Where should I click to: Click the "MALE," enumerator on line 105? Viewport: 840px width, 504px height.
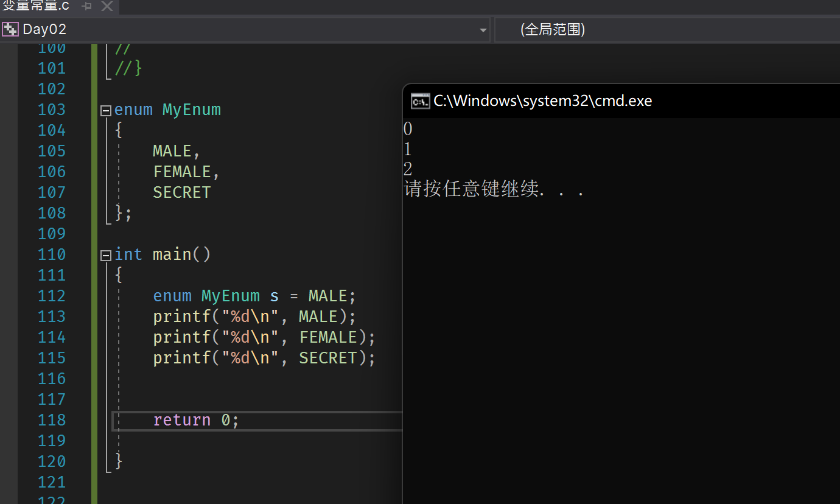coord(177,151)
